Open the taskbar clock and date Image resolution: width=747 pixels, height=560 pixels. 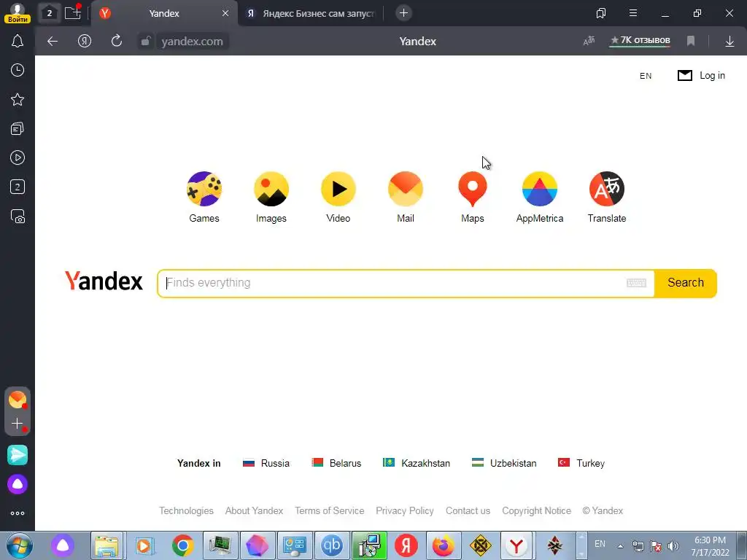710,546
